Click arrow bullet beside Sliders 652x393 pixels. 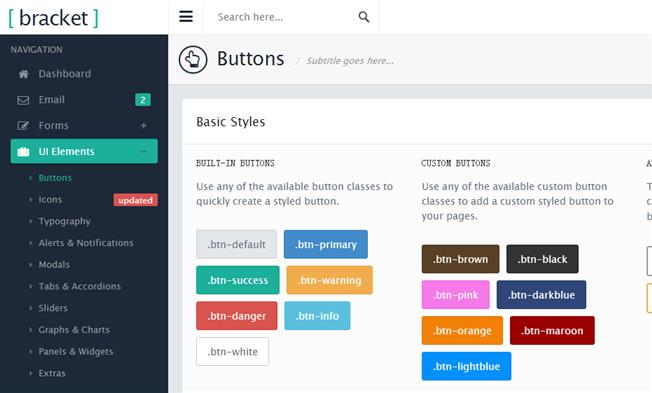click(x=30, y=308)
